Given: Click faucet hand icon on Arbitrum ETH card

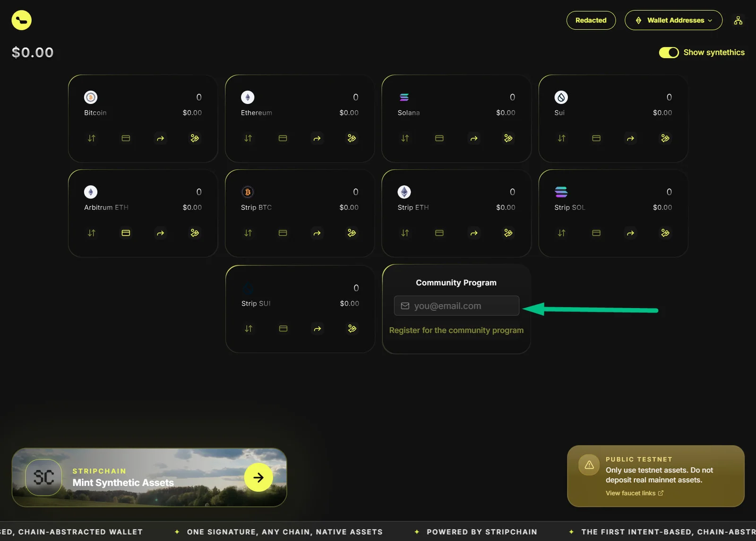Looking at the screenshot, I should pos(195,233).
